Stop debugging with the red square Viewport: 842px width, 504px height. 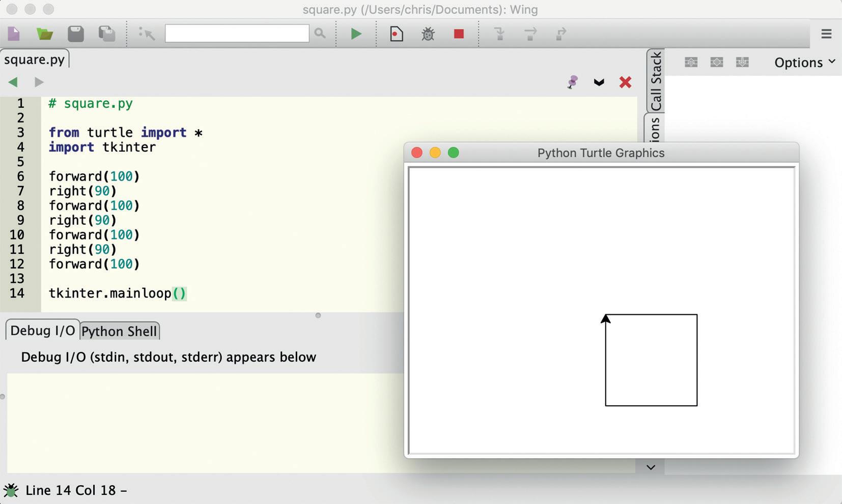459,34
